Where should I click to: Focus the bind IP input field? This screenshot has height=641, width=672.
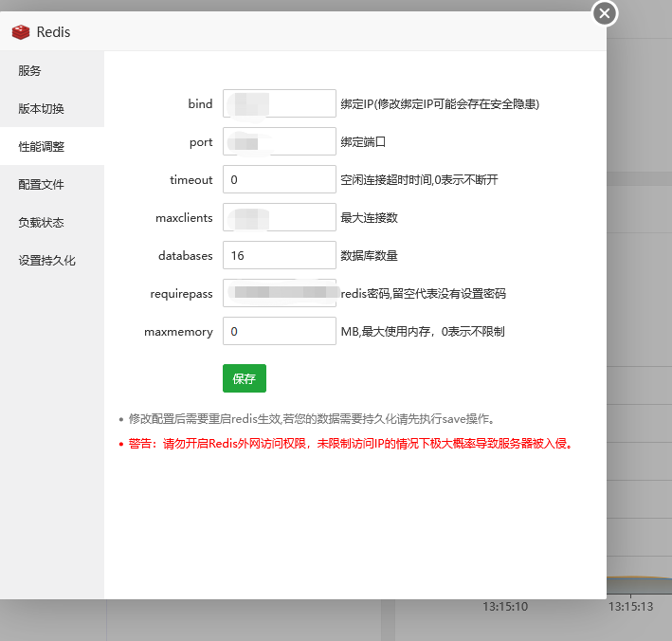pyautogui.click(x=280, y=103)
